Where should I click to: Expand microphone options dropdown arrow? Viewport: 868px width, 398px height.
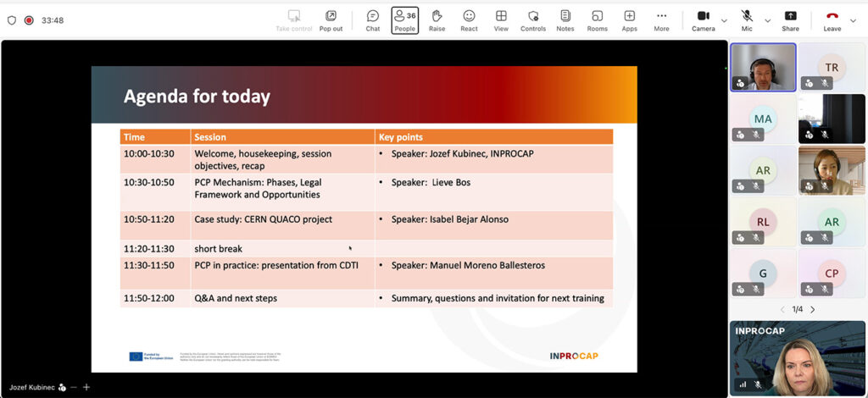coord(768,20)
